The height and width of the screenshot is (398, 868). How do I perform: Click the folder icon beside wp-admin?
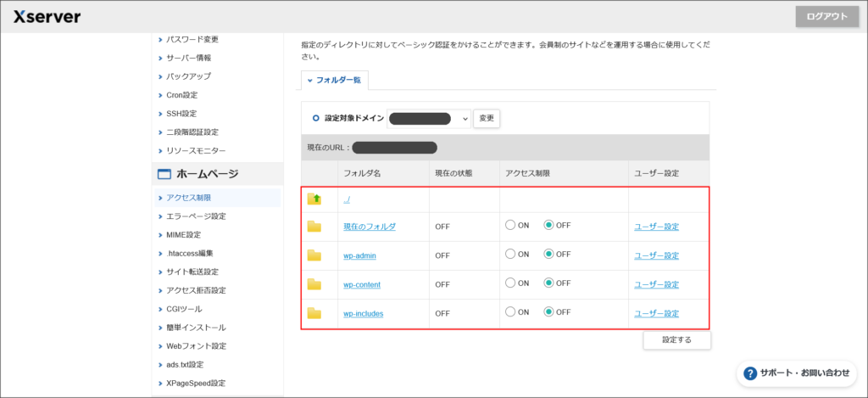click(314, 255)
